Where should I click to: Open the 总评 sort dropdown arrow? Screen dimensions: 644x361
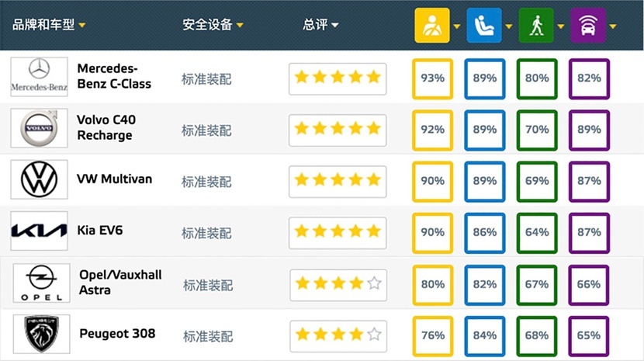pos(334,26)
